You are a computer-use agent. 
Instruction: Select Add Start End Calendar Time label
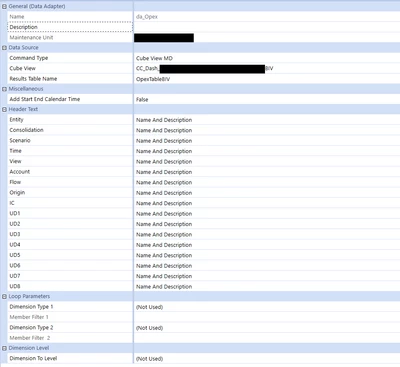pyautogui.click(x=45, y=99)
